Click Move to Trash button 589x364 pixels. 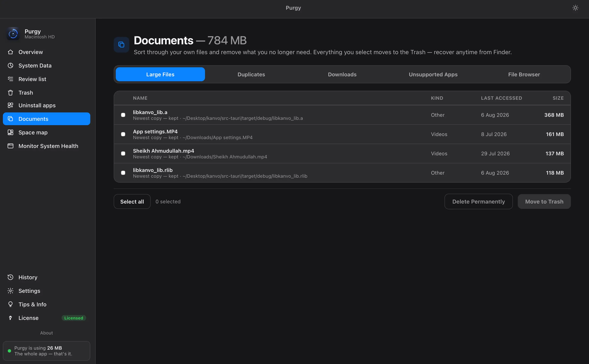pos(544,201)
